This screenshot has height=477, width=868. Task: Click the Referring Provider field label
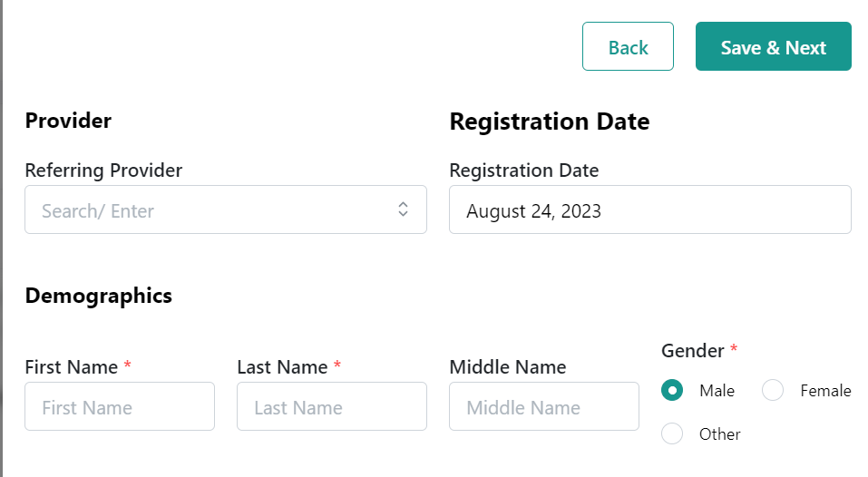tap(103, 170)
